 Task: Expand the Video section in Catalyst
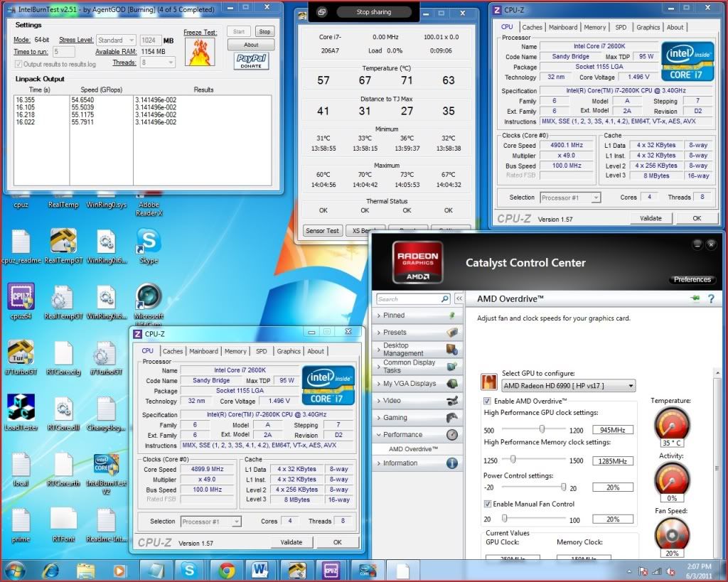[x=417, y=400]
